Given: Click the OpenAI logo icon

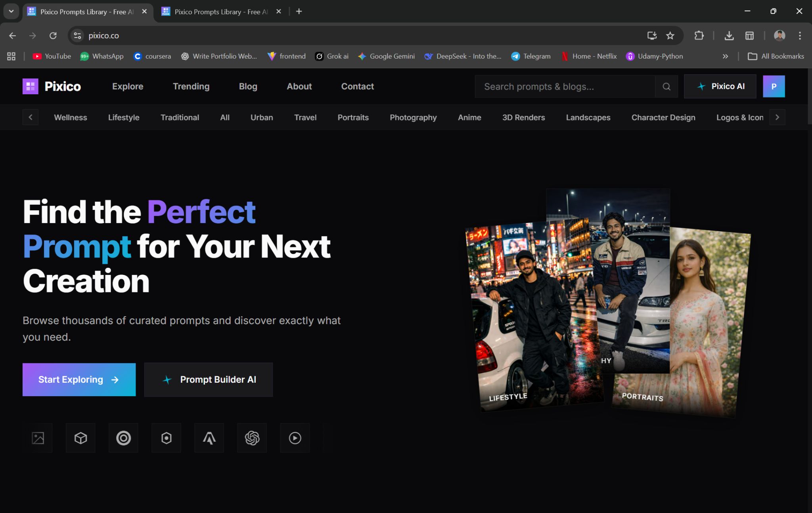Looking at the screenshot, I should 252,438.
